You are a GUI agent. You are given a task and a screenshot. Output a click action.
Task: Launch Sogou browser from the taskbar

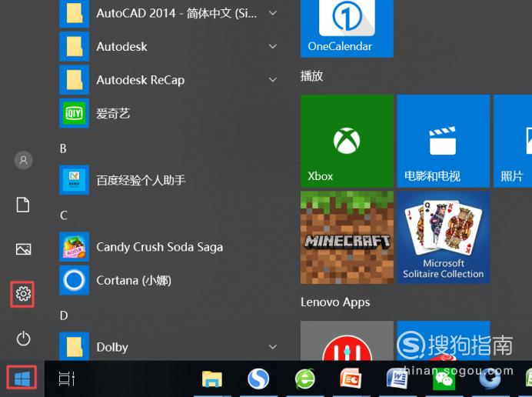pyautogui.click(x=258, y=379)
